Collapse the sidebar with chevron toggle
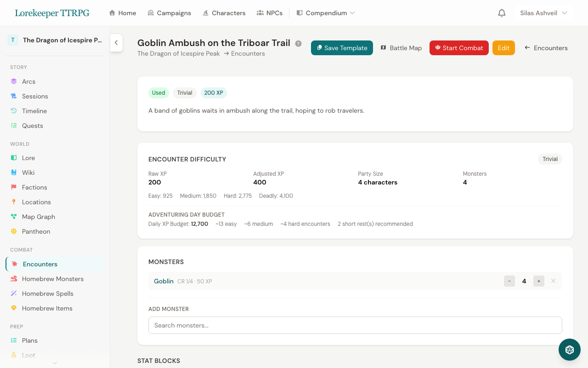 coord(116,43)
